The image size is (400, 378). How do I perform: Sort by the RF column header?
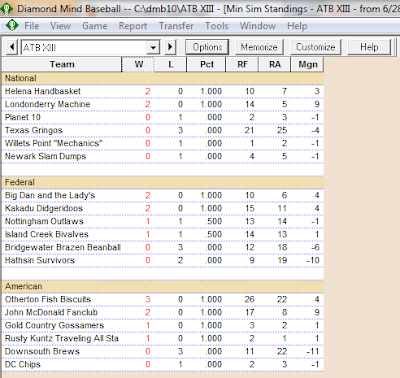click(242, 64)
